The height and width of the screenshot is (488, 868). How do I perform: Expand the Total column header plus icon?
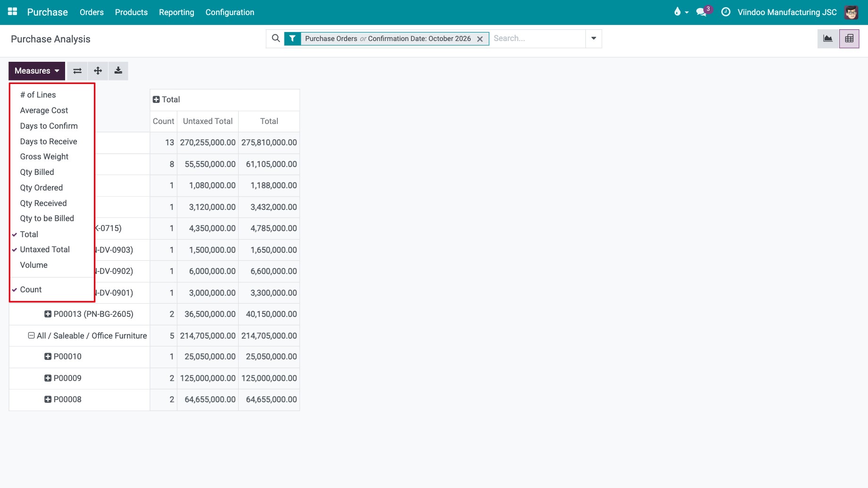click(156, 99)
